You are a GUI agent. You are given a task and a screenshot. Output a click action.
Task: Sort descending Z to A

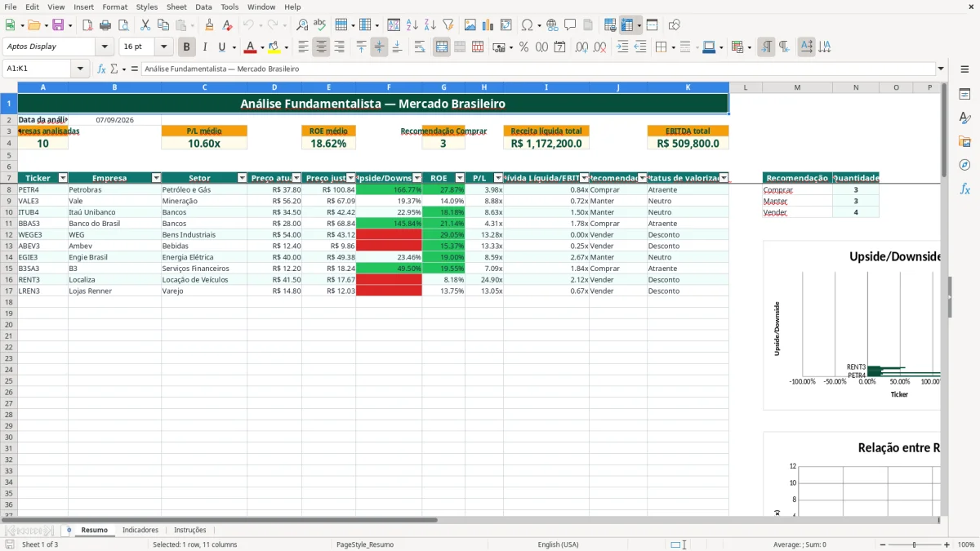[x=430, y=25]
